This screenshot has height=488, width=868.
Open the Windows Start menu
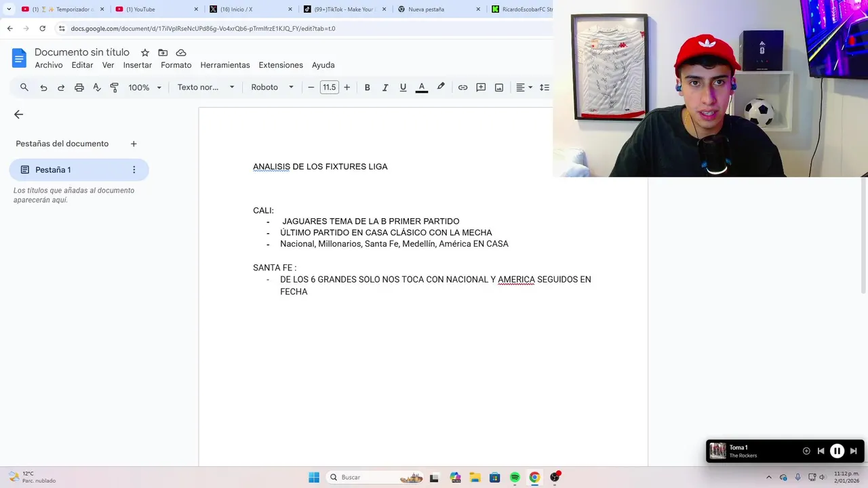[x=314, y=477]
